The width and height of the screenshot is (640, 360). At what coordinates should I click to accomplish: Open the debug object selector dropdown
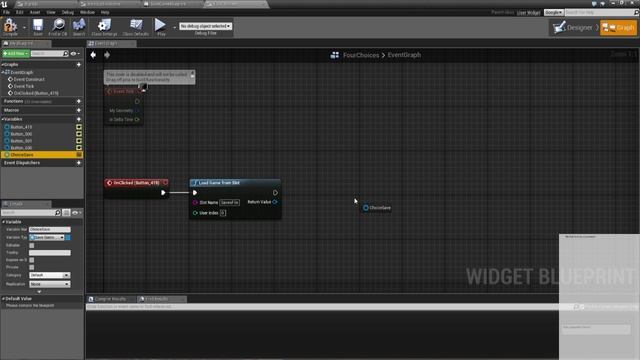[x=206, y=26]
